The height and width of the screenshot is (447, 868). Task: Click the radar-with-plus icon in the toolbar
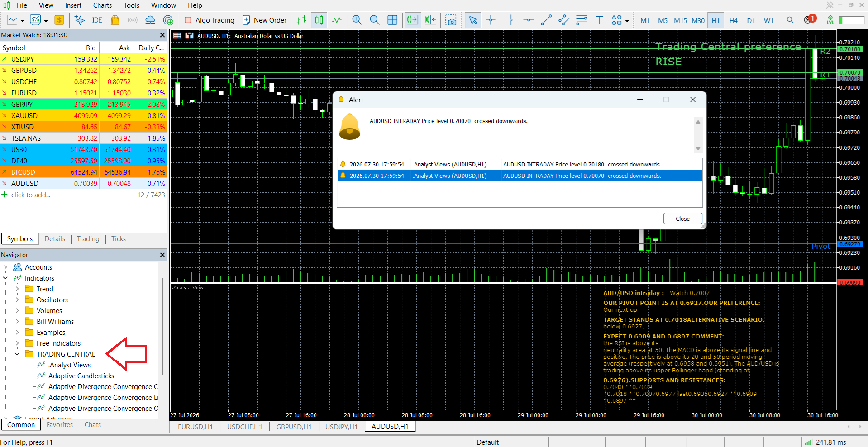(x=168, y=20)
